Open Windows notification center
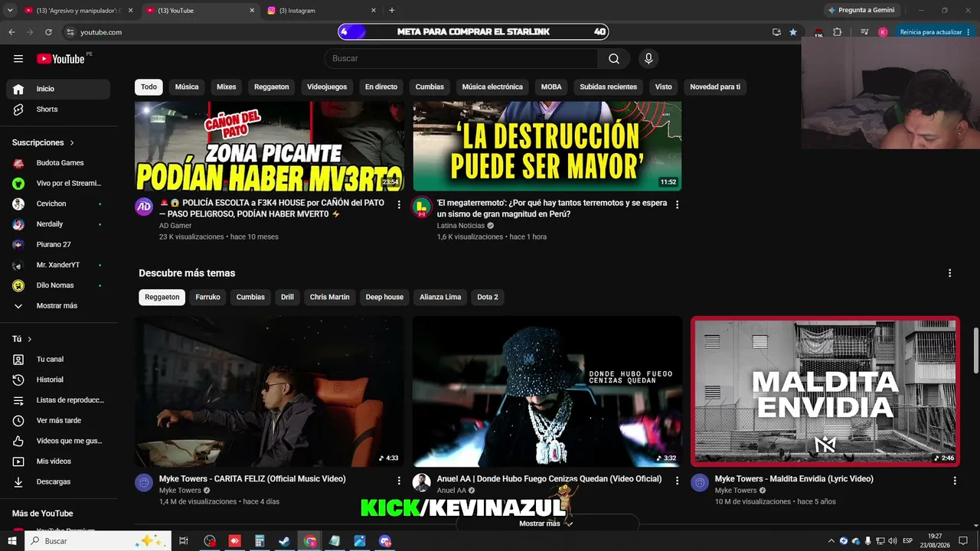980x551 pixels. pyautogui.click(x=963, y=541)
